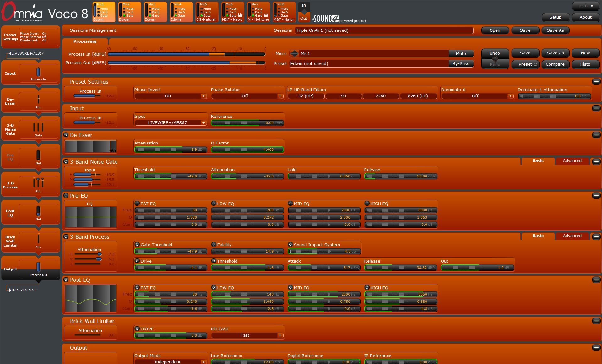Select the Mic2 channel strip
This screenshot has height=364, width=602.
click(x=130, y=12)
